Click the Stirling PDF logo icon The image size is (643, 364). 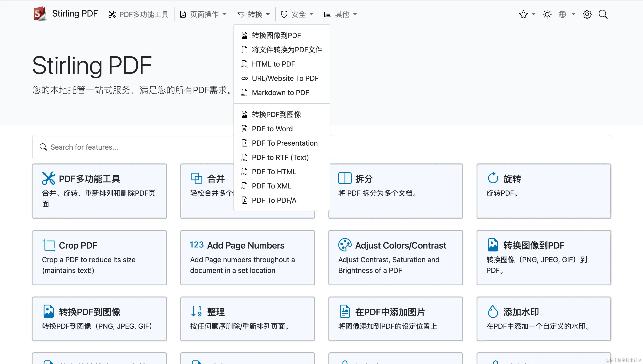[x=40, y=14]
